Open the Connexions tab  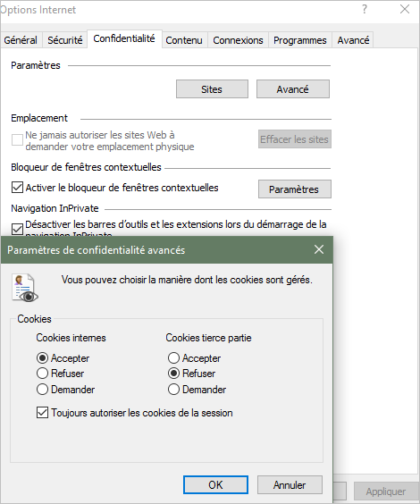point(238,40)
